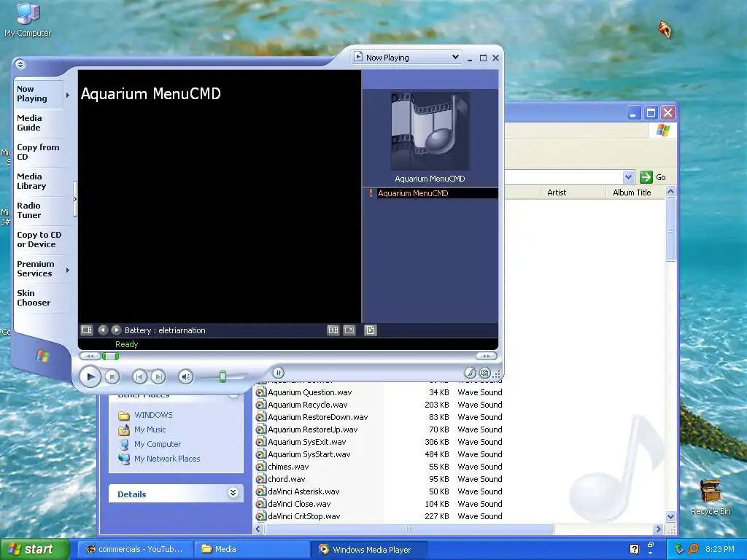Open the color chooser brush icon

click(470, 373)
